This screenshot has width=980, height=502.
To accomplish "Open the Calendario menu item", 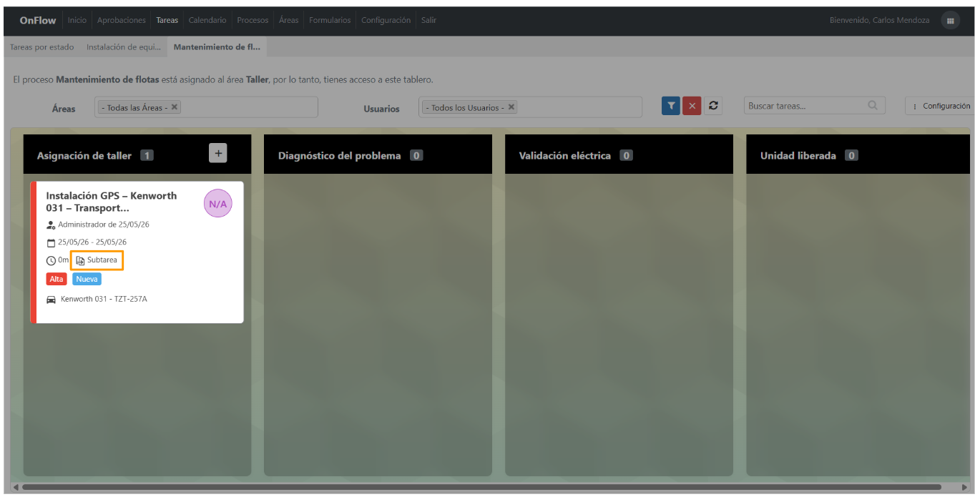I will 207,21.
